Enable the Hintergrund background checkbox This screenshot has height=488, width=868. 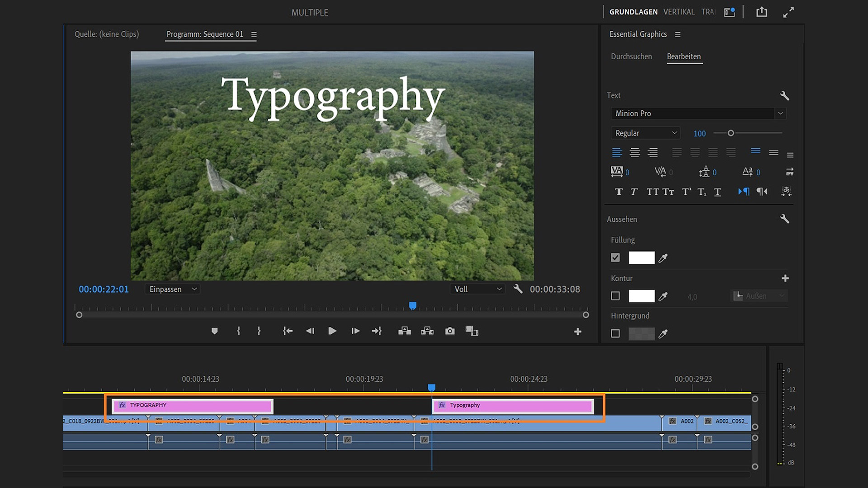pyautogui.click(x=615, y=333)
